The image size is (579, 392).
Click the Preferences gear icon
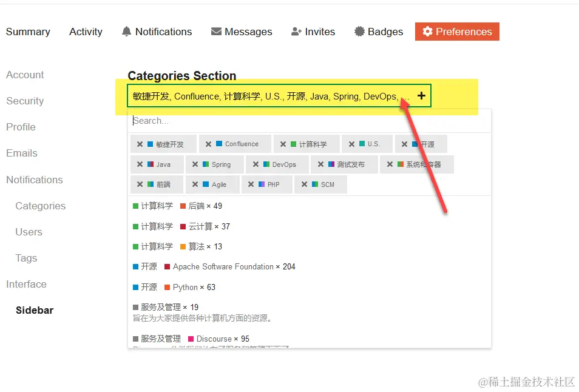tap(427, 32)
